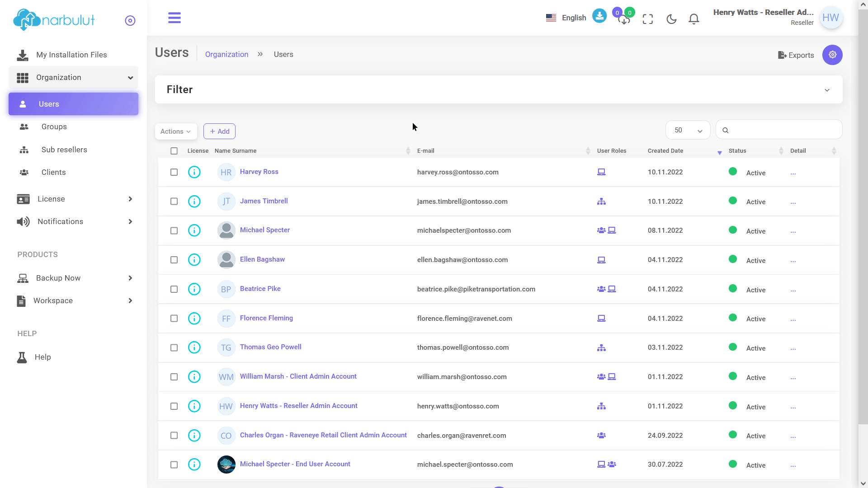
Task: Click the Add user button
Action: point(220,131)
